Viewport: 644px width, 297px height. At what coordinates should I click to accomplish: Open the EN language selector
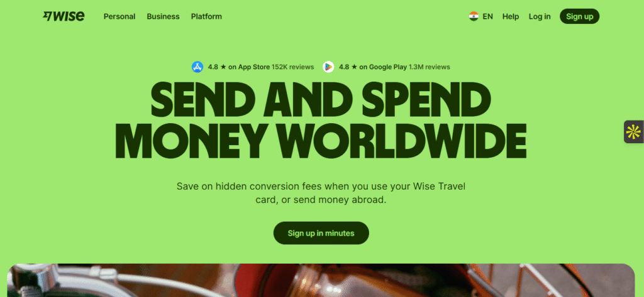487,16
